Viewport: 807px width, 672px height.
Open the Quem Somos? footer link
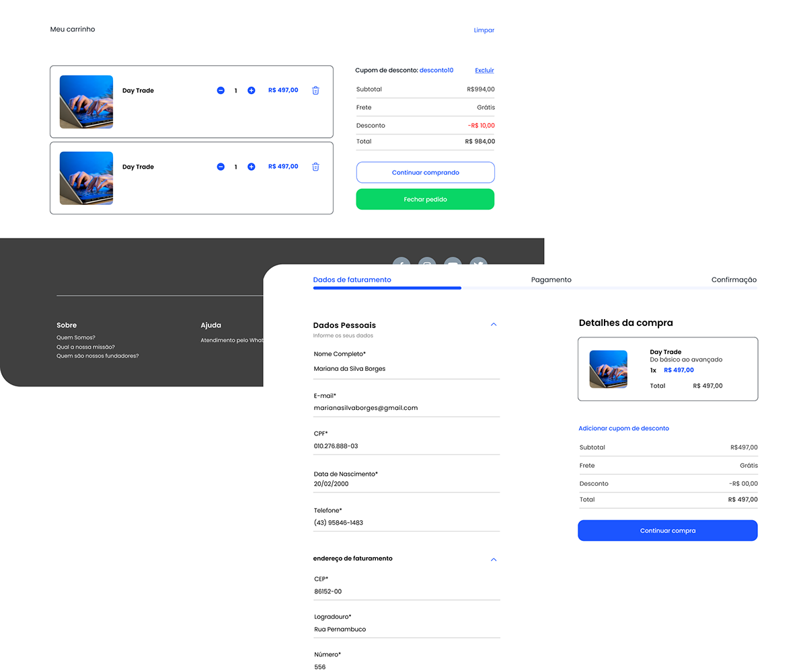(x=76, y=337)
